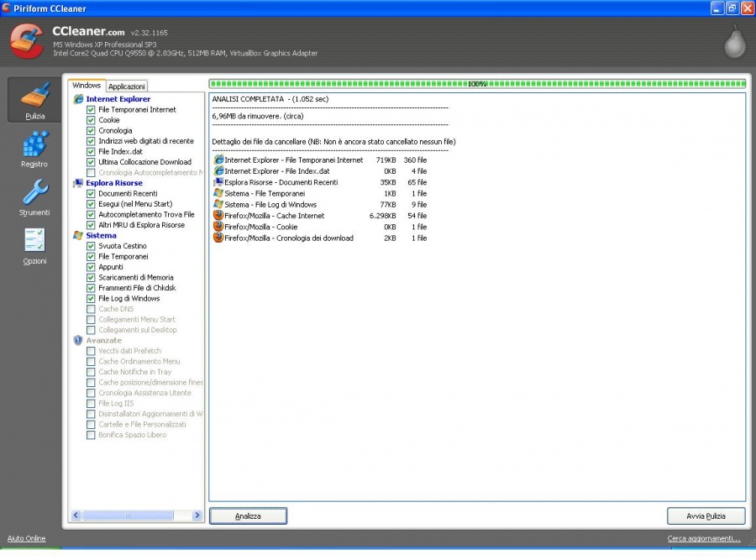This screenshot has width=756, height=560.
Task: Click the '360 file' count value
Action: 415,160
